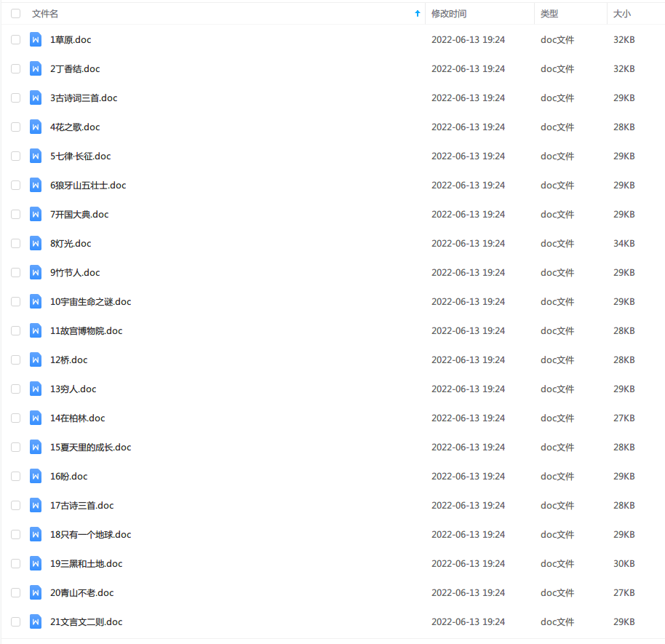Click the ascending sort arrow on 文件名
Viewport: 665px width, 644px height.
pos(417,13)
